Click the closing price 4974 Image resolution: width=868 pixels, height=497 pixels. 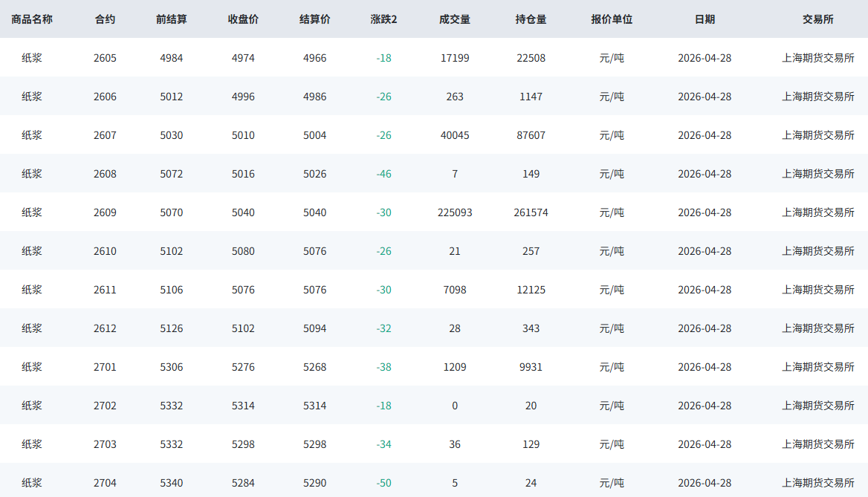coord(243,58)
